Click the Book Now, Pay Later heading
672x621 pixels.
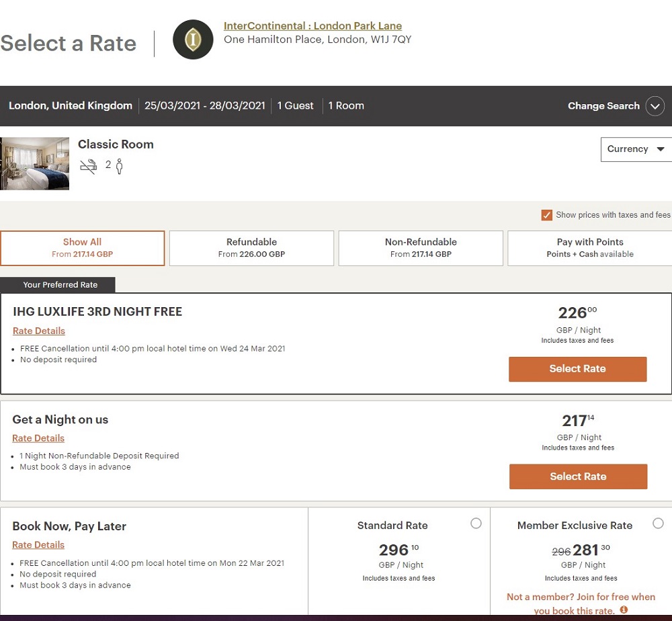point(69,526)
